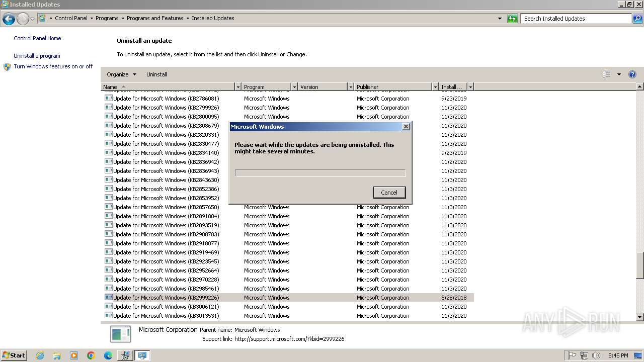Click shield icon next to Turn Windows features
Image resolution: width=644 pixels, height=362 pixels.
(x=7, y=67)
